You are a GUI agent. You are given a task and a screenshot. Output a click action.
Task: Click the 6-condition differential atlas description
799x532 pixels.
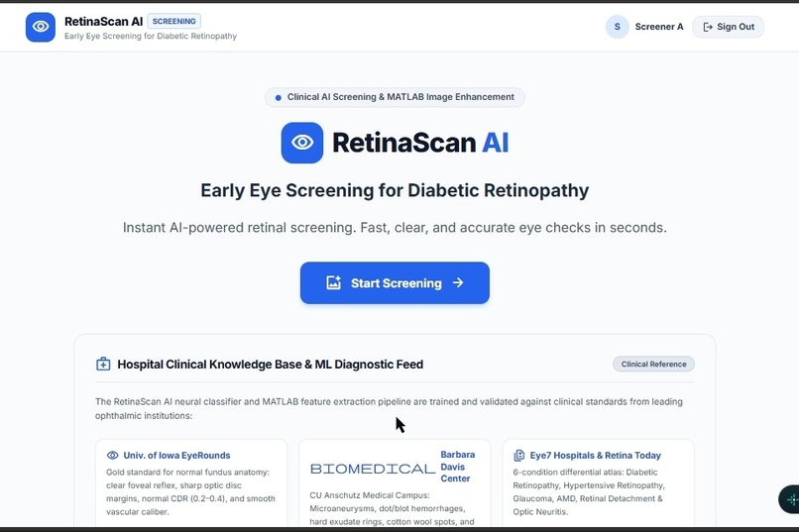(589, 491)
